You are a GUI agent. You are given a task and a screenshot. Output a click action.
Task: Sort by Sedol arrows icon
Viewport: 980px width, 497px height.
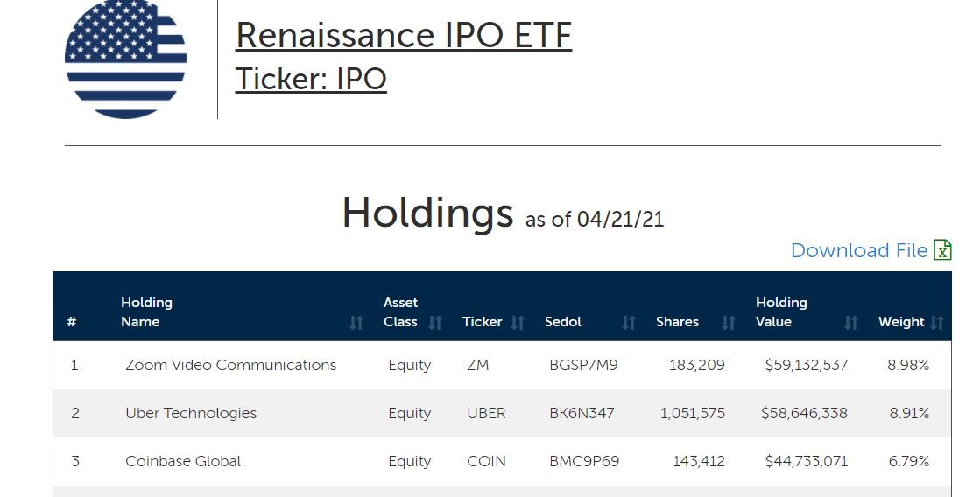628,323
